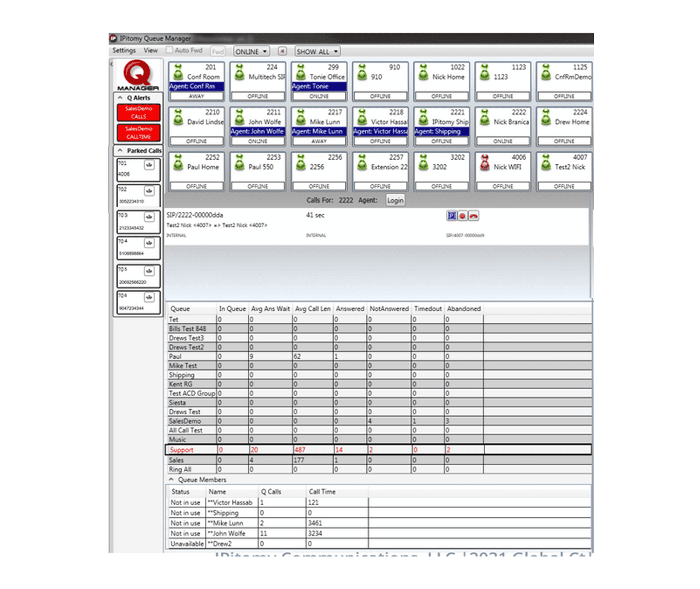The height and width of the screenshot is (589, 700).
Task: Click the green agent icon for 2210 David Lindsey
Action: (x=178, y=117)
